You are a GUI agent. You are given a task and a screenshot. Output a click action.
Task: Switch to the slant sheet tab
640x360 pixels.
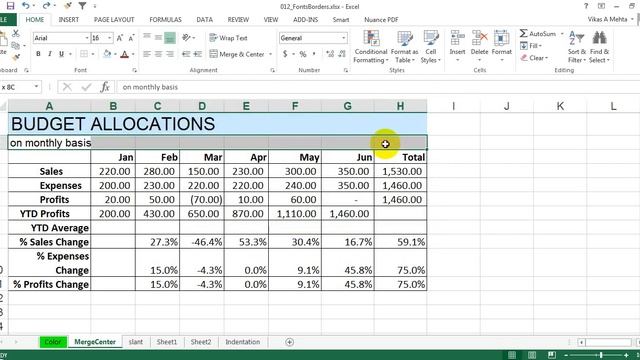[x=136, y=342]
